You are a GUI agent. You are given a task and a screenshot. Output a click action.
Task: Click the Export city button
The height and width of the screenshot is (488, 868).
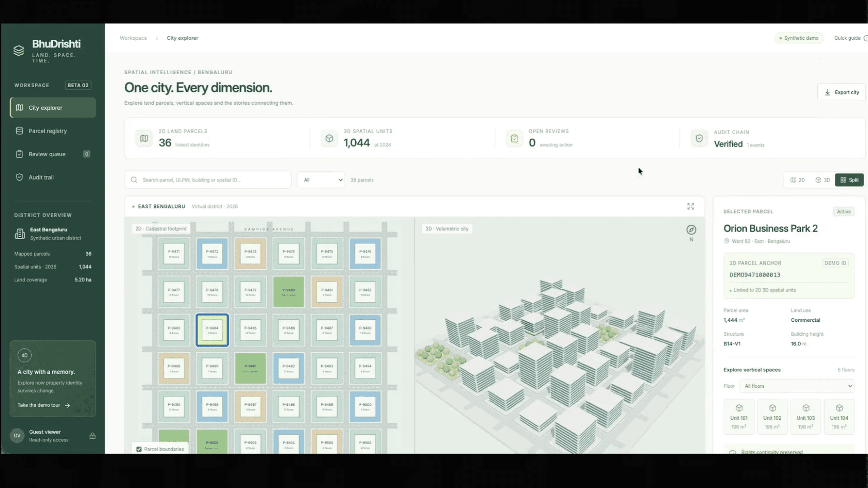click(841, 92)
